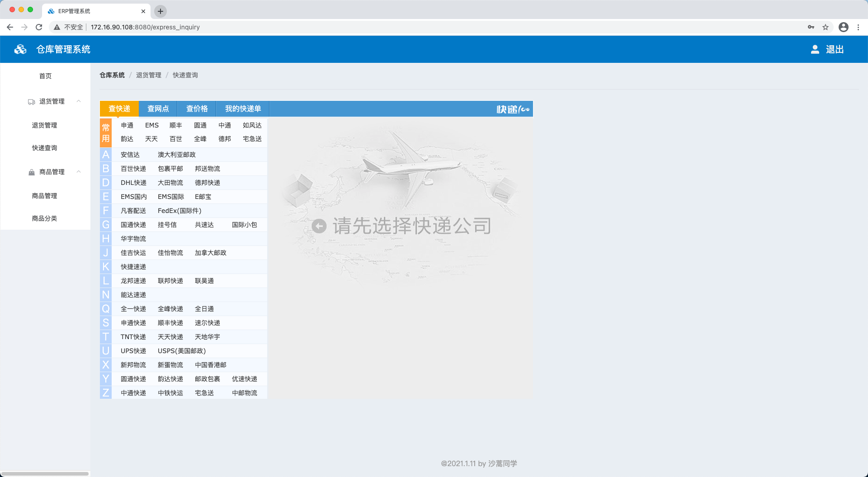The width and height of the screenshot is (868, 477).
Task: Select the 常用 category label
Action: (105, 133)
